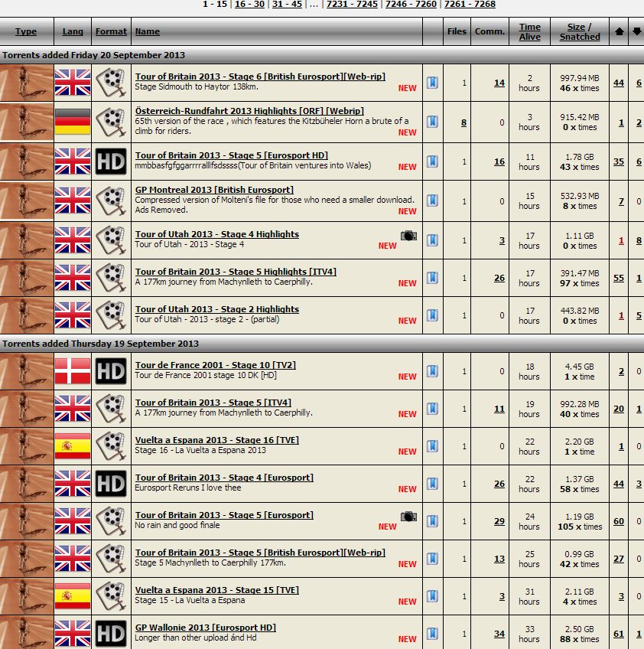Viewport: 644px width, 649px height.
Task: Open Tour of Britain Stage 4 Eurosport
Action: point(224,478)
